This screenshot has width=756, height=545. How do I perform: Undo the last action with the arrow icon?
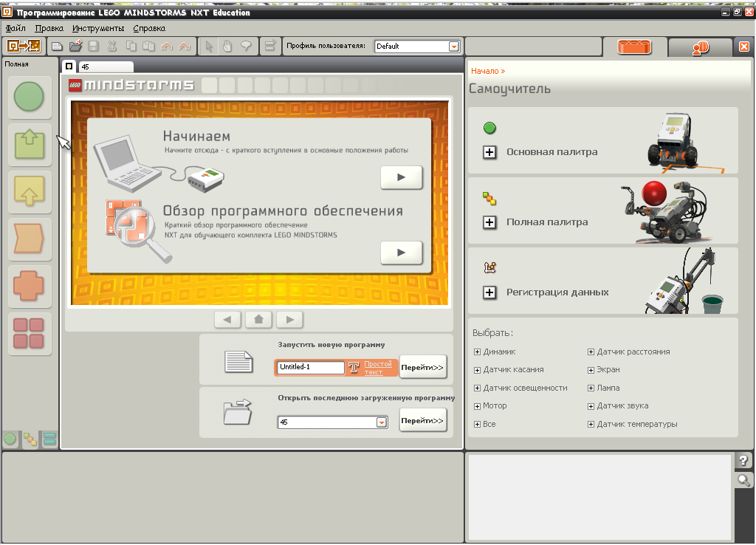[x=166, y=47]
